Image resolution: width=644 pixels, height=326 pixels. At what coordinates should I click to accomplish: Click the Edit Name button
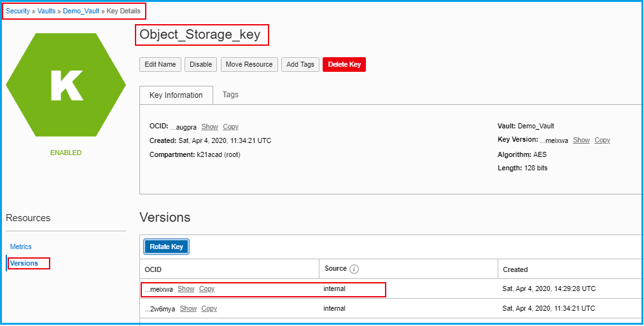(x=160, y=64)
